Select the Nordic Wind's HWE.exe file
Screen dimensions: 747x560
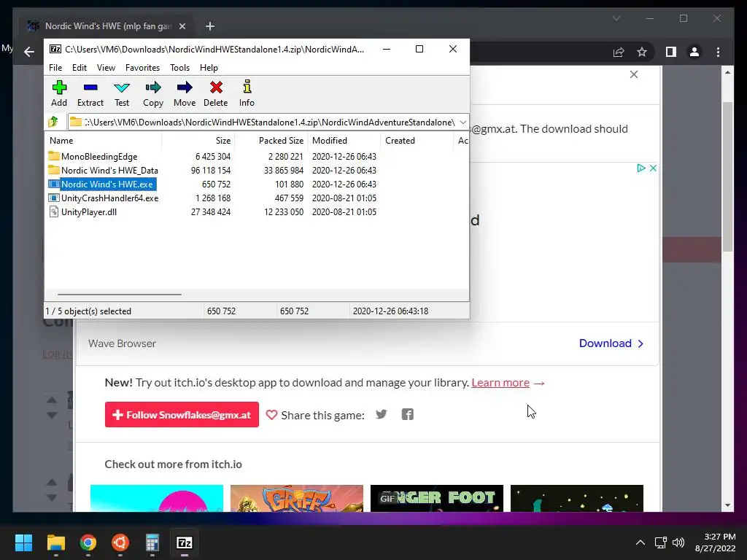107,184
